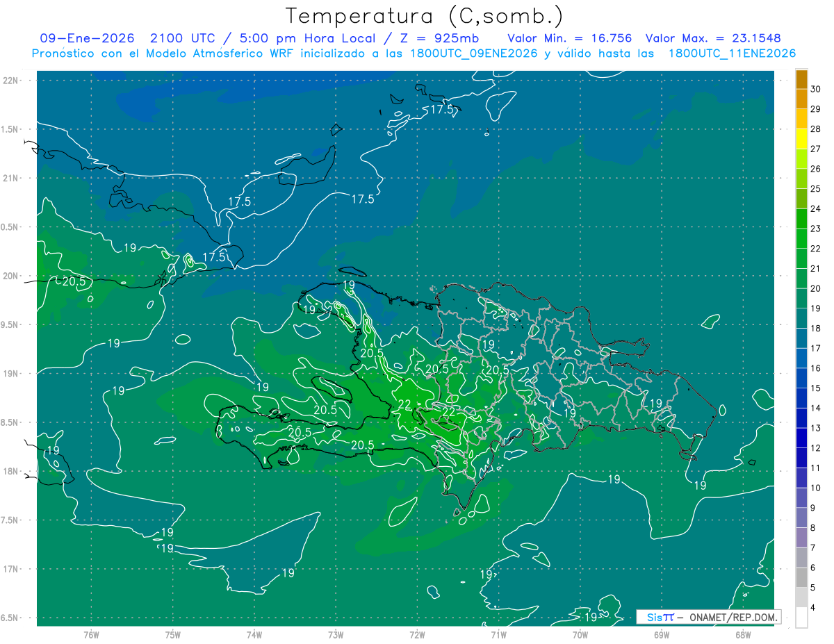Click the 72W longitude axis label
The height and width of the screenshot is (644, 834).
coord(417,635)
